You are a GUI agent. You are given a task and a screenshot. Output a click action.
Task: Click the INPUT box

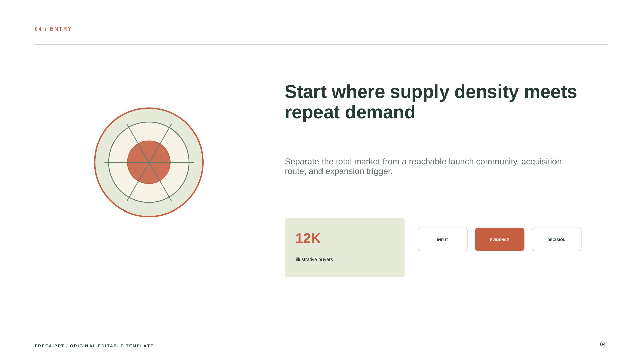[443, 239]
